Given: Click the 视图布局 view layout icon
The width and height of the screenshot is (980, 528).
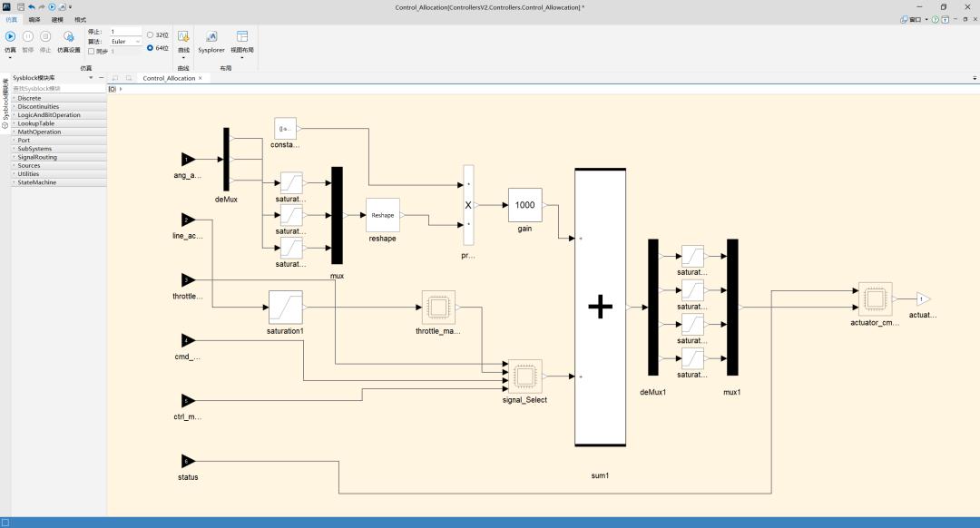Looking at the screenshot, I should 242,36.
